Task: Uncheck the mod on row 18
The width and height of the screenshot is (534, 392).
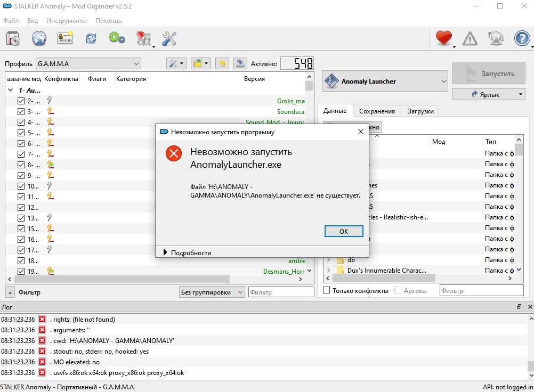Action: [21, 260]
